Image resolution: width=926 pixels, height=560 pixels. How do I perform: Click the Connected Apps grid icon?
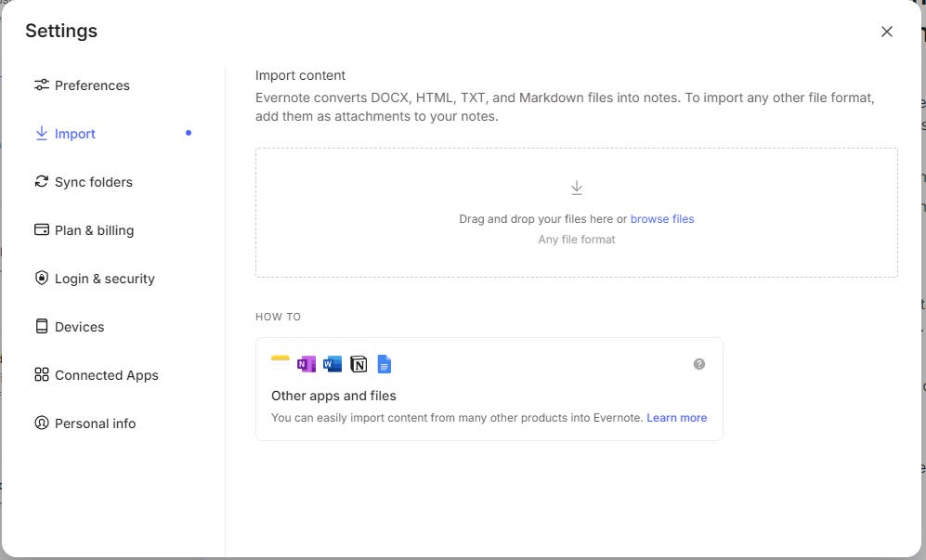(42, 374)
